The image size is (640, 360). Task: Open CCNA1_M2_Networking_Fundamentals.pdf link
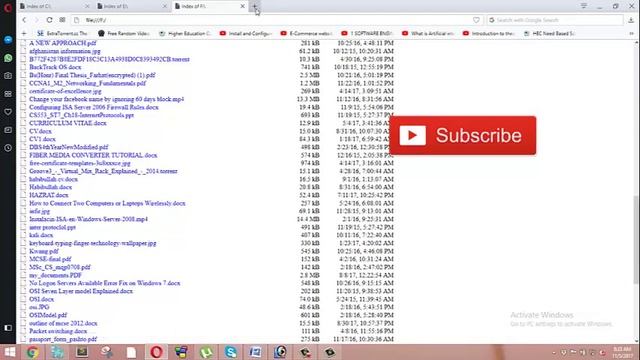(87, 83)
